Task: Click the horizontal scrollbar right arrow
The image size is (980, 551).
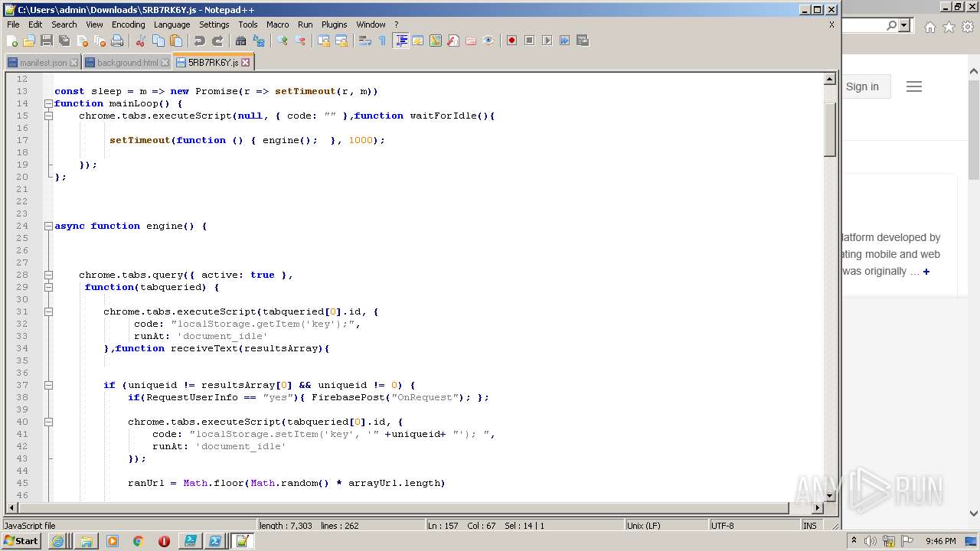Action: point(817,508)
